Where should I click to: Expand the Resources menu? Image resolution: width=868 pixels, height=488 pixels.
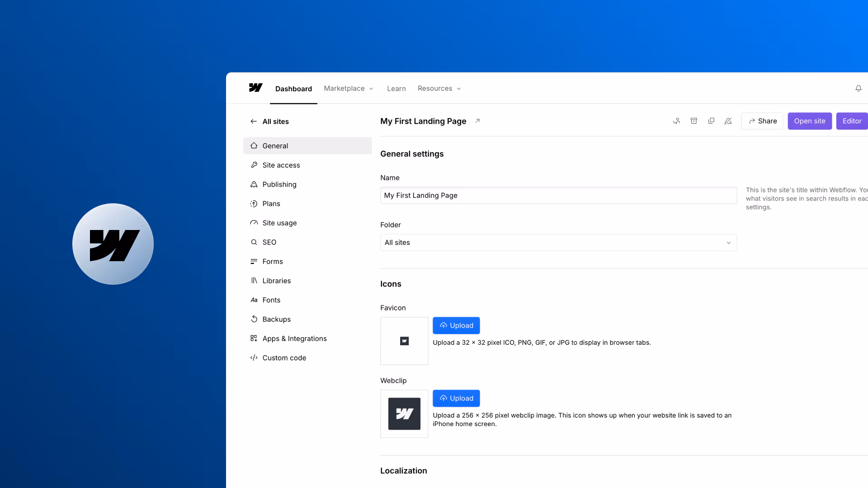(439, 89)
